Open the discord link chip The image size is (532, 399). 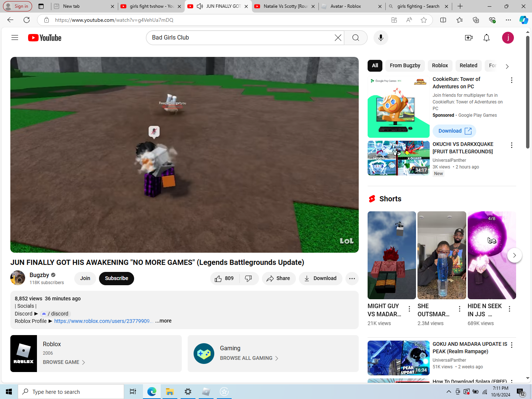click(55, 314)
